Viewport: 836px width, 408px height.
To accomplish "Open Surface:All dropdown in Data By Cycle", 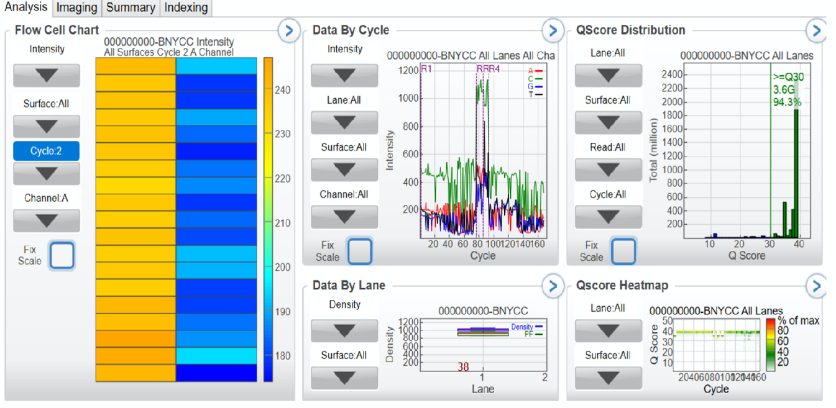I will tap(344, 170).
